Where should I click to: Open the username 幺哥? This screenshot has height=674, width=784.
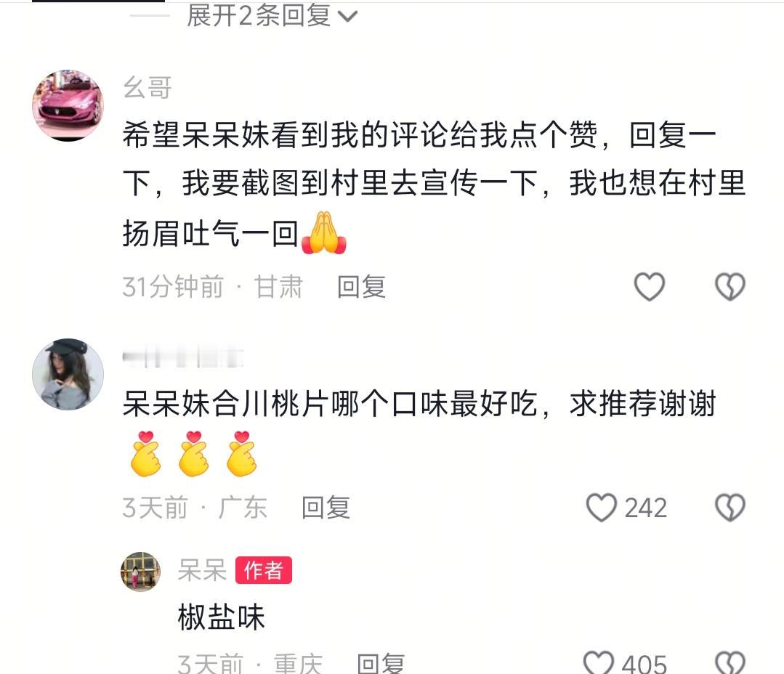tap(147, 87)
